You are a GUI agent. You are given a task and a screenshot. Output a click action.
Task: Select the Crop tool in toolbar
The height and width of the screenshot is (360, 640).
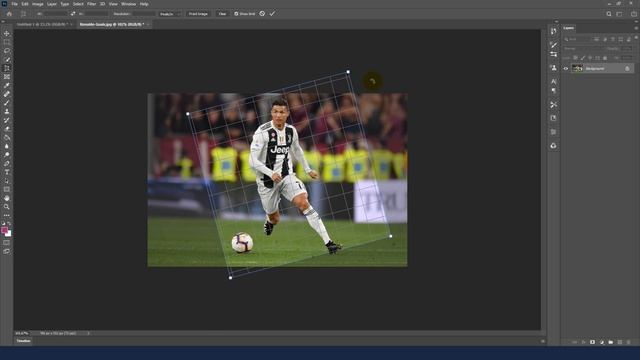(7, 68)
